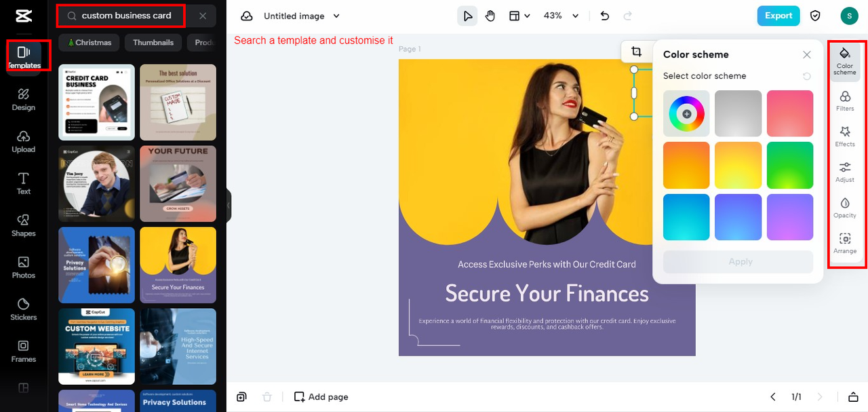Open the Shapes sidebar panel
This screenshot has width=868, height=412.
(24, 225)
